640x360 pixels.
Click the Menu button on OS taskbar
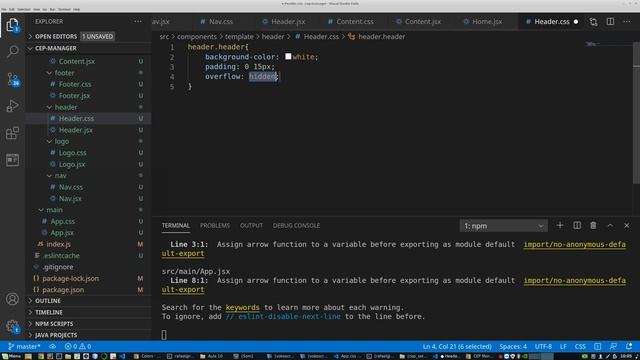11,356
